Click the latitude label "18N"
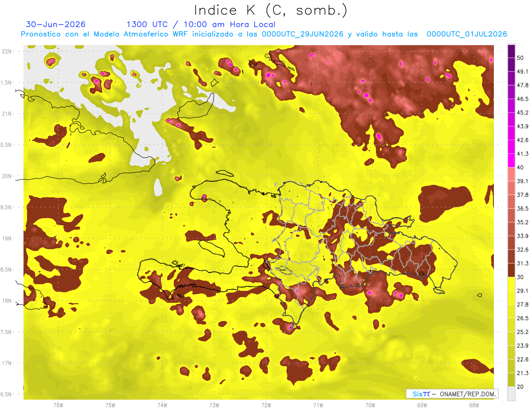532x411 pixels. [7, 301]
